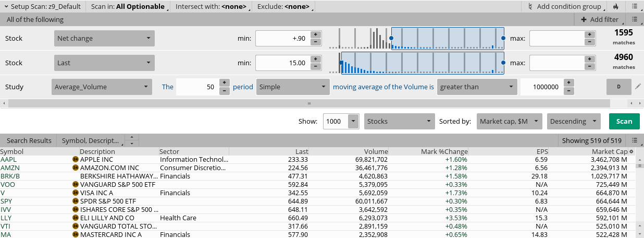644x238 pixels.
Task: Click the down arrow next to Symbol, Descript...
Action: (132, 143)
